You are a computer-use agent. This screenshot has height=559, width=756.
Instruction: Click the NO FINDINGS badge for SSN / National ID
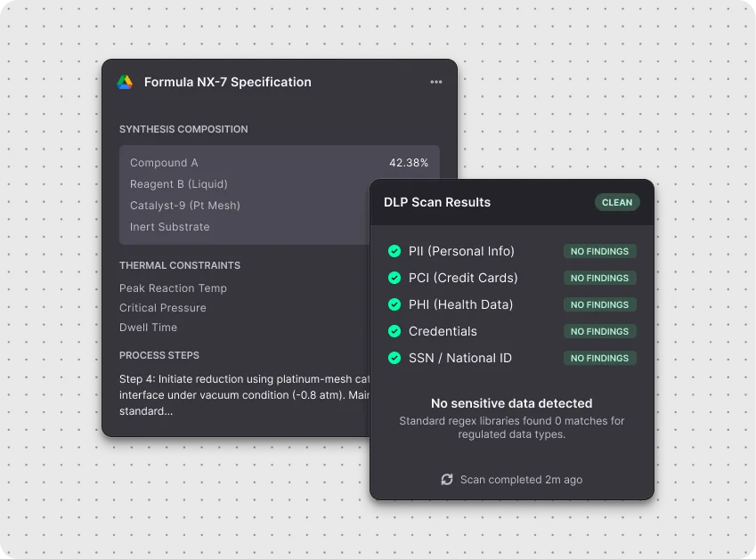point(600,358)
